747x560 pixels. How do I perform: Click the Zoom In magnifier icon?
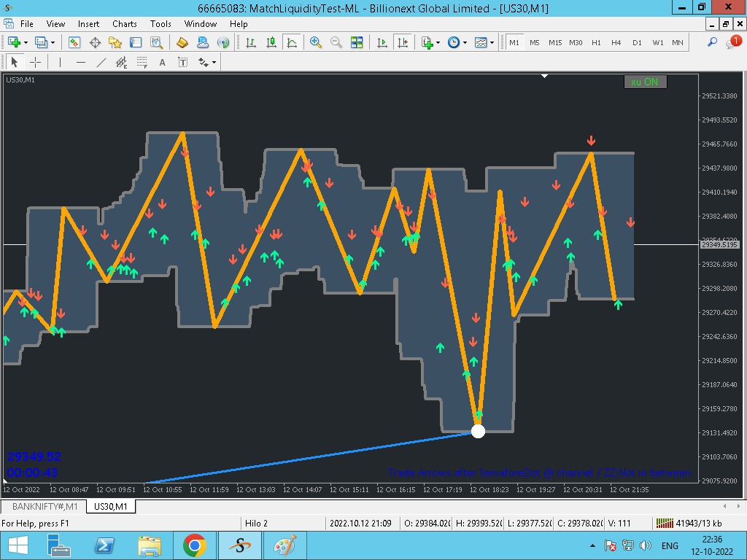point(315,42)
